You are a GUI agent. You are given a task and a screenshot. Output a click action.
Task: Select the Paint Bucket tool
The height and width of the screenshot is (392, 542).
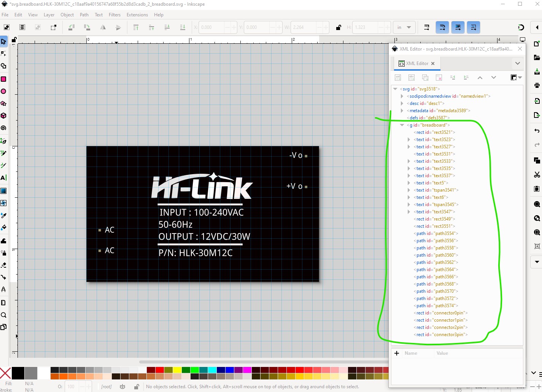3,227
